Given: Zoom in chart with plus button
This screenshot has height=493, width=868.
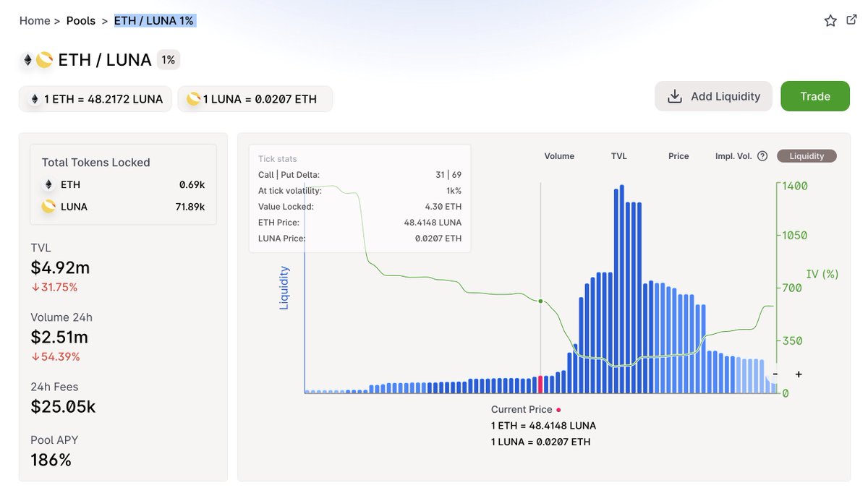Looking at the screenshot, I should point(799,374).
